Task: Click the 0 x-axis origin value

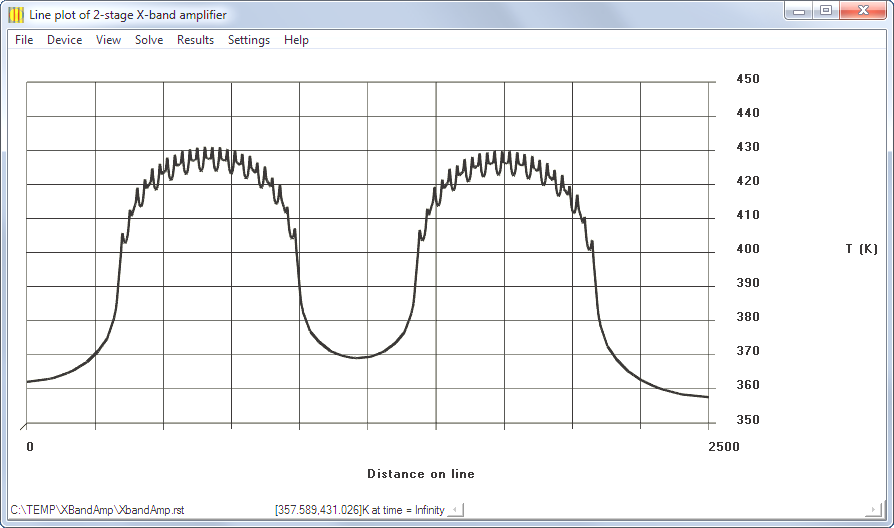Action: [30, 447]
